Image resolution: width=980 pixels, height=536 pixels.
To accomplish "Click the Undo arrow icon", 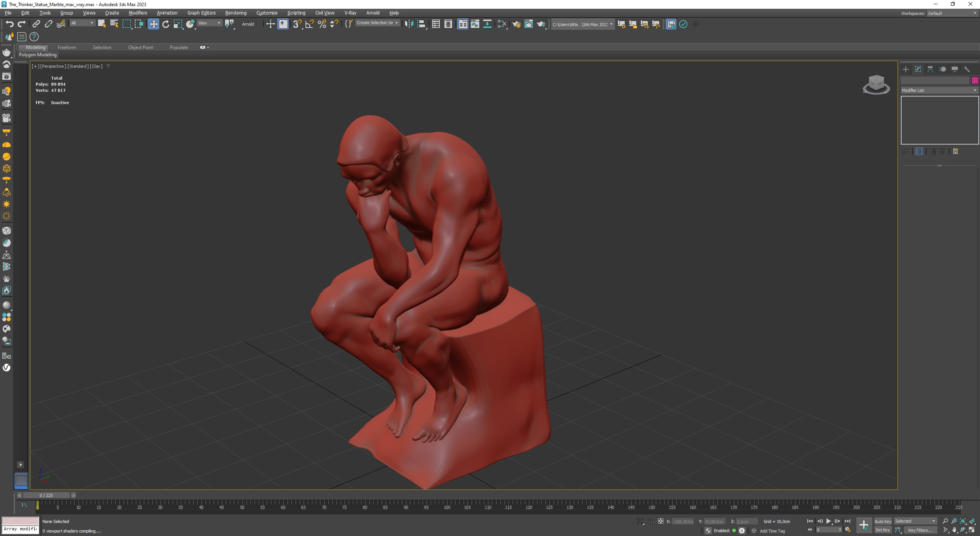I will tap(10, 24).
